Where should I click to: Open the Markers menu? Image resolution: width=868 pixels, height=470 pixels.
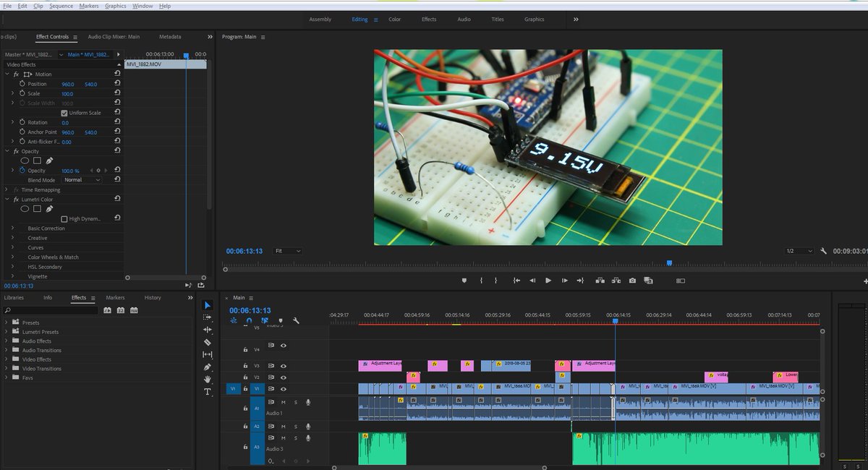click(89, 6)
